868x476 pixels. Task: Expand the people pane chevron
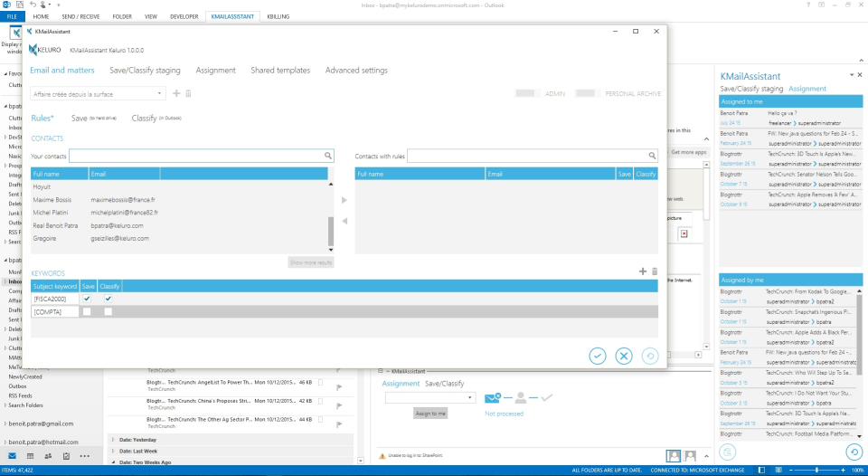[x=706, y=456]
